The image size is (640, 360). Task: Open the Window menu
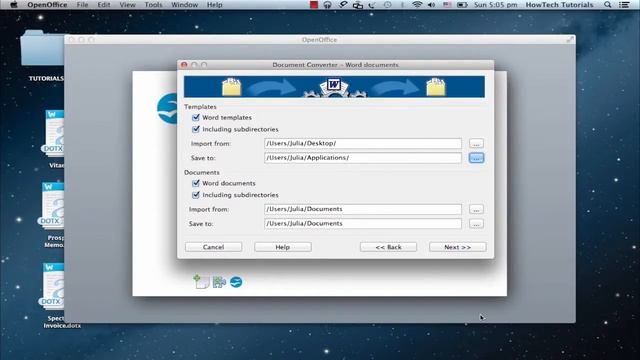point(184,5)
